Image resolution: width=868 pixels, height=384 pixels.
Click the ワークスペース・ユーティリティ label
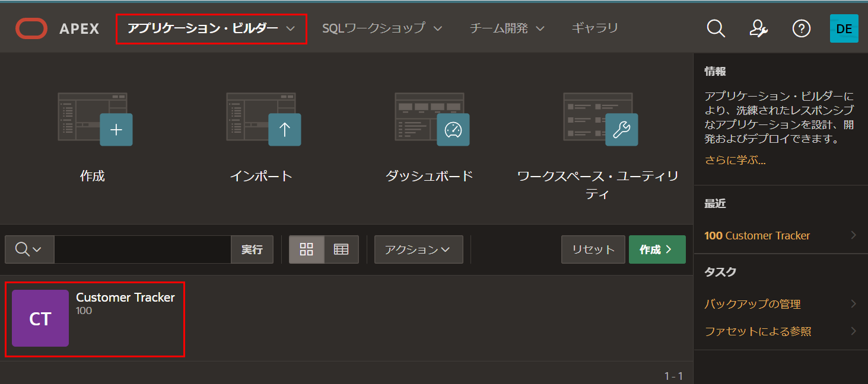(x=598, y=185)
